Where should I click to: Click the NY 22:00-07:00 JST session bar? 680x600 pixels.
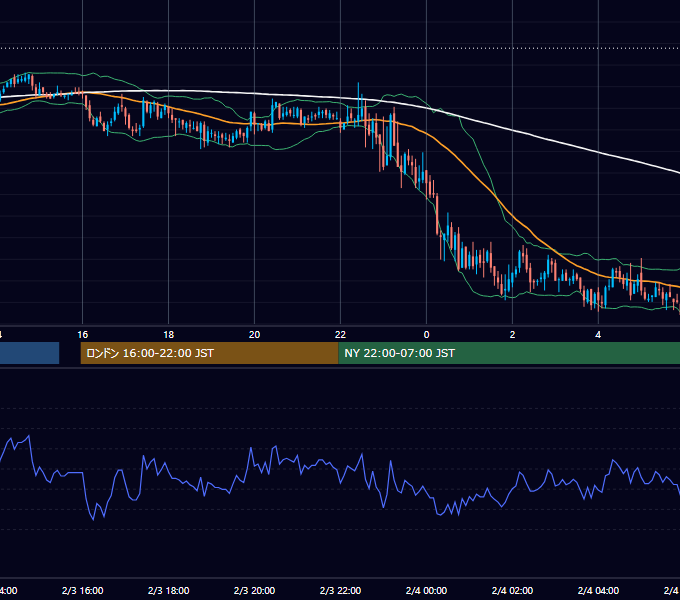509,353
